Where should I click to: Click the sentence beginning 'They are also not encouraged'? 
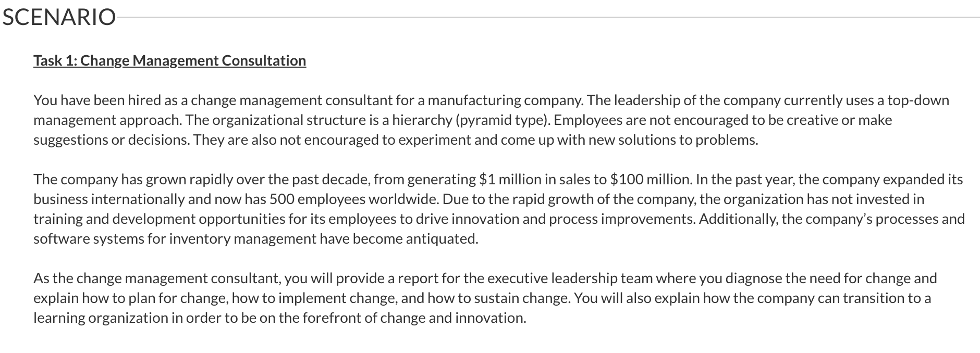coord(476,140)
